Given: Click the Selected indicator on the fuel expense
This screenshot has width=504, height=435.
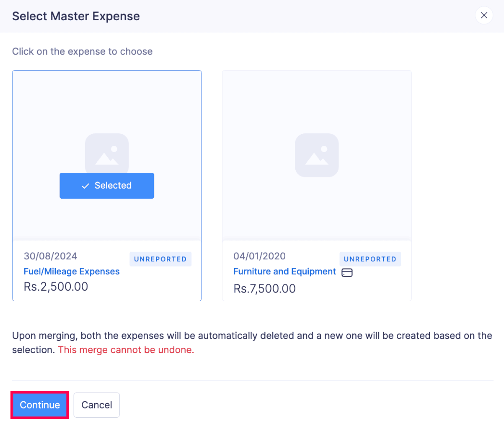Looking at the screenshot, I should [107, 185].
